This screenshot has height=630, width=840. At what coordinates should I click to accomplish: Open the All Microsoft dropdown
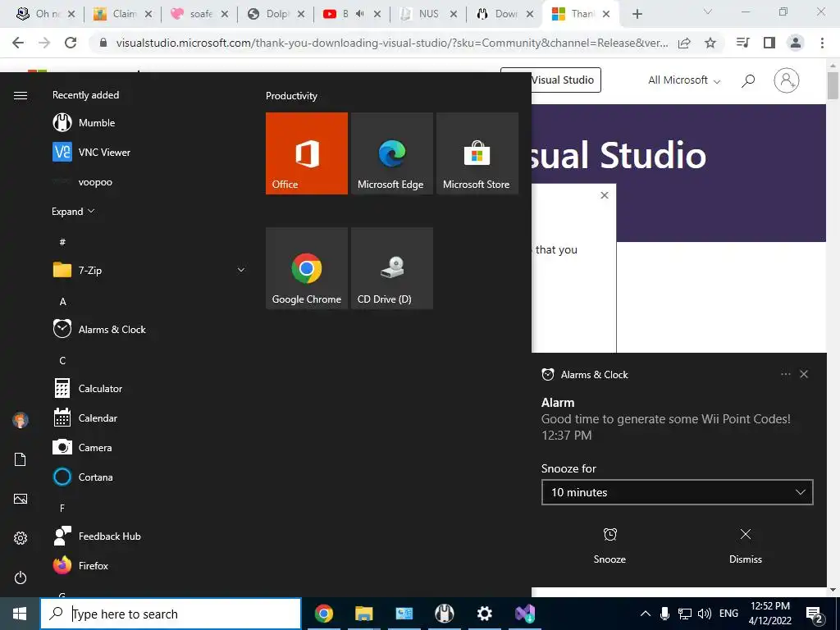pyautogui.click(x=684, y=80)
